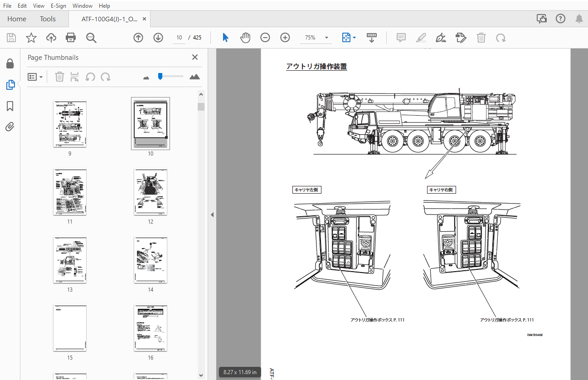Image resolution: width=588 pixels, height=380 pixels.
Task: View the notifications bell
Action: [x=579, y=19]
